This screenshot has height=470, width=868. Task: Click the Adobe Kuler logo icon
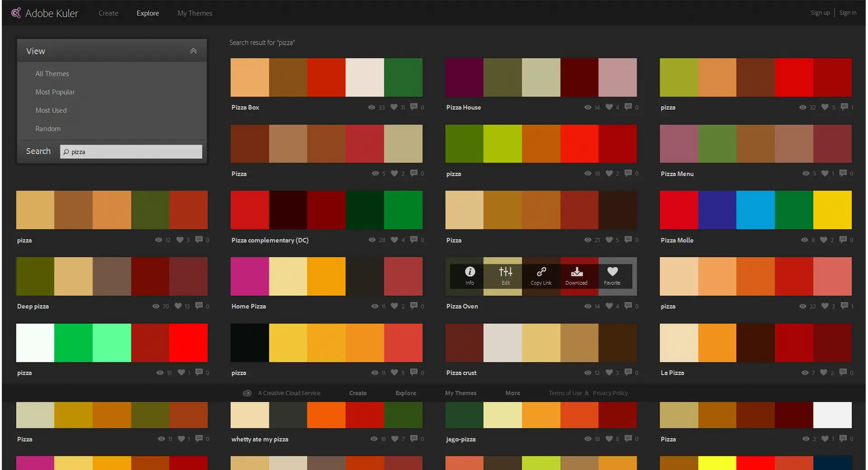pos(16,13)
